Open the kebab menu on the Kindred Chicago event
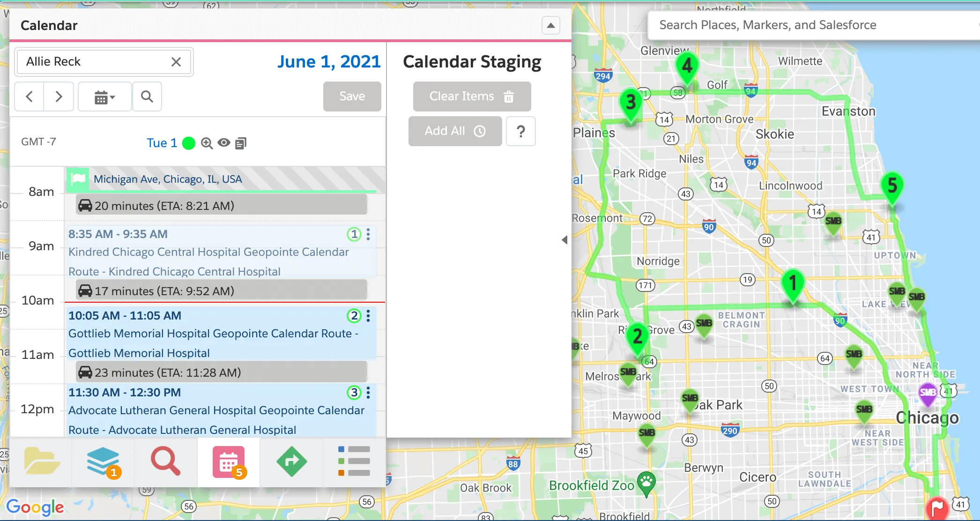 click(x=368, y=234)
